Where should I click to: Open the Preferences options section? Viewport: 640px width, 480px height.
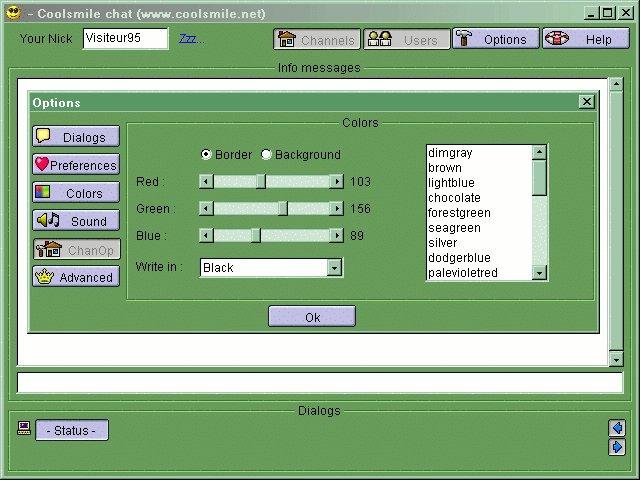76,164
